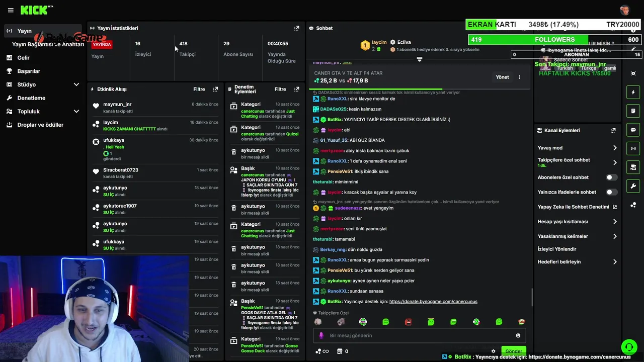Viewport: 644px width, 362px height.
Task: Open Hesap yaşı kısıtlaması options
Action: click(x=577, y=221)
